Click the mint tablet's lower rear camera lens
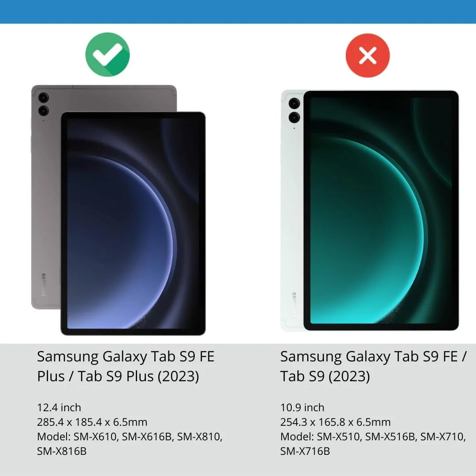Screen dimensions: 476x476 coord(294,117)
